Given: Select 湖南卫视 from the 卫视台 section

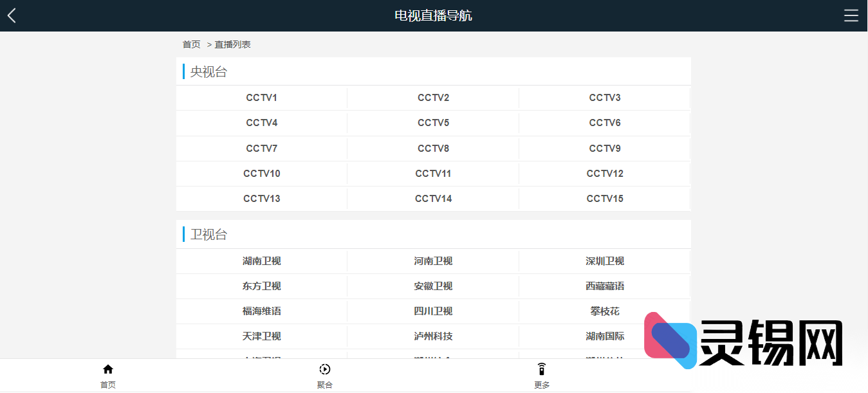Looking at the screenshot, I should 261,260.
